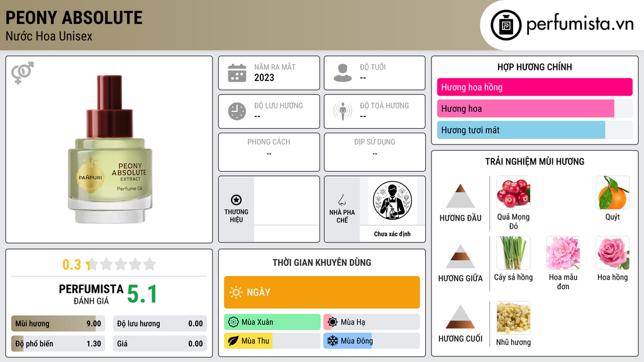The height and width of the screenshot is (362, 644).
Task: Click the Phong cách field
Action: 269,152
